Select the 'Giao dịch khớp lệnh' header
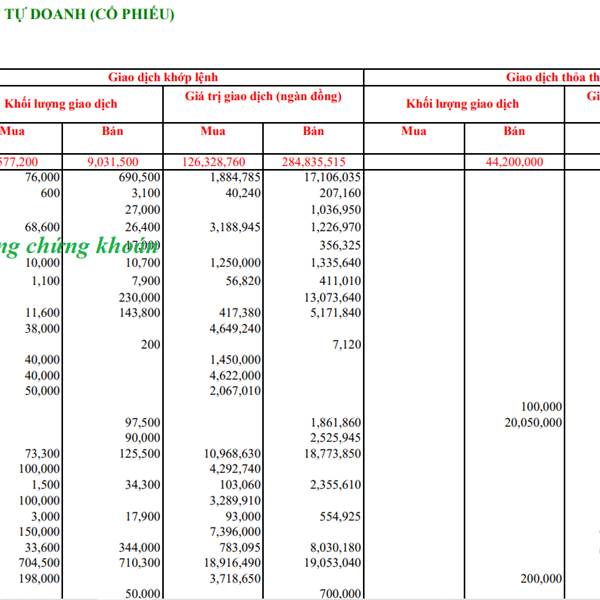The height and width of the screenshot is (600, 600). (x=163, y=77)
